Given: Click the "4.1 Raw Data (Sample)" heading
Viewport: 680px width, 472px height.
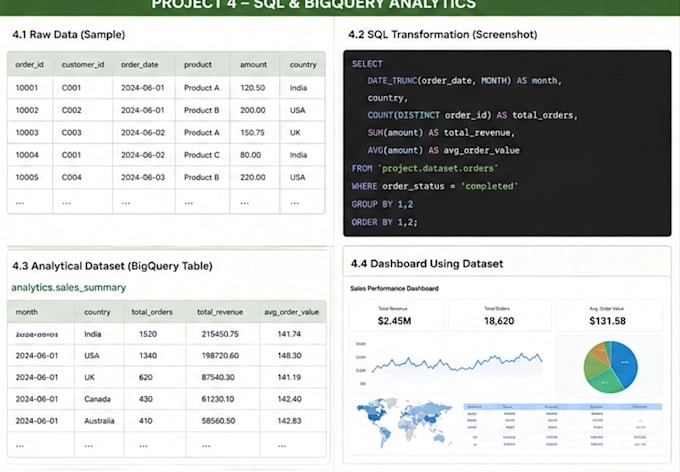Looking at the screenshot, I should click(x=69, y=35).
